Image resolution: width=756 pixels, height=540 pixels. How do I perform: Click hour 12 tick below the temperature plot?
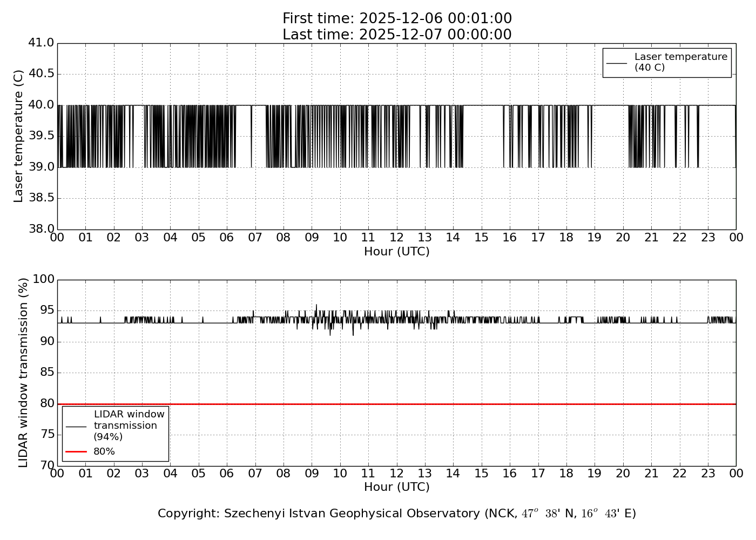396,238
